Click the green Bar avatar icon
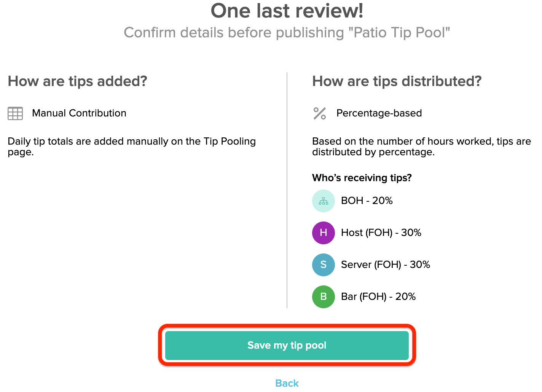The image size is (542, 392). point(323,296)
